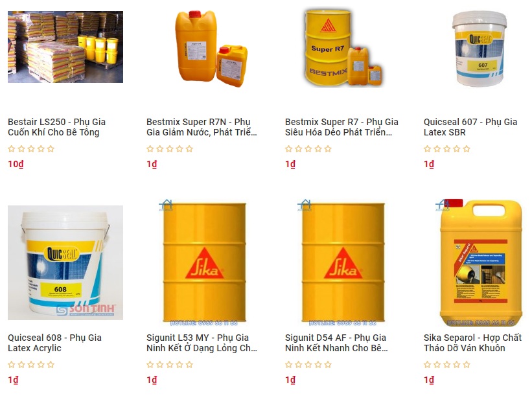Click Bestmix Super R7N product title

coord(202,127)
